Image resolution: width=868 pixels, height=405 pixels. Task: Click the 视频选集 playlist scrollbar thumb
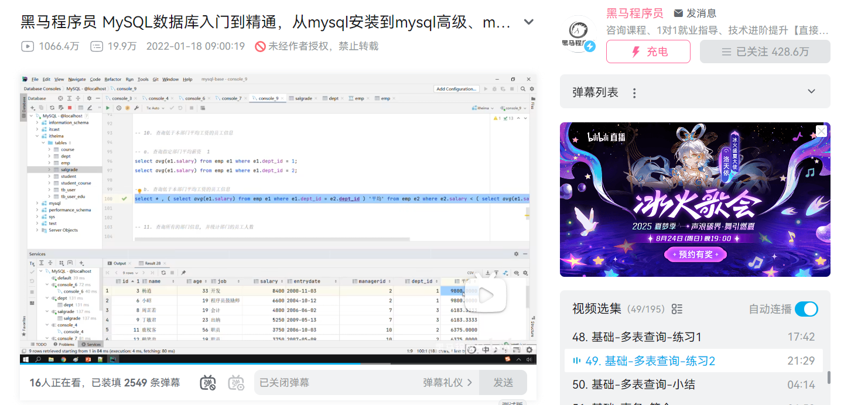click(829, 377)
